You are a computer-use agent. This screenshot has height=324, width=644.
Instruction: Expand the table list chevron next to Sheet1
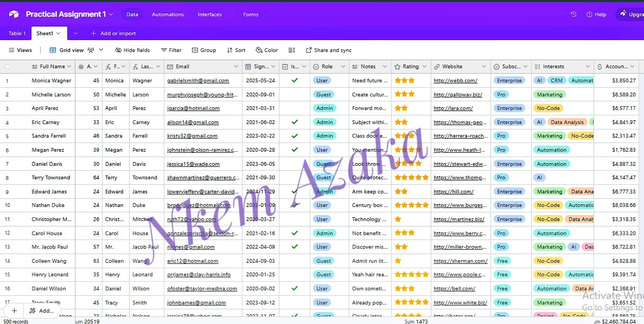coord(75,33)
